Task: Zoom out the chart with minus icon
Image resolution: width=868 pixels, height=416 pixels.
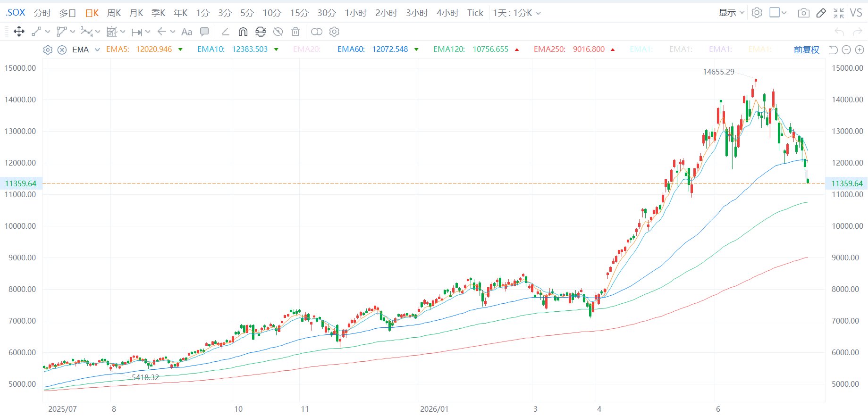Action: point(846,50)
